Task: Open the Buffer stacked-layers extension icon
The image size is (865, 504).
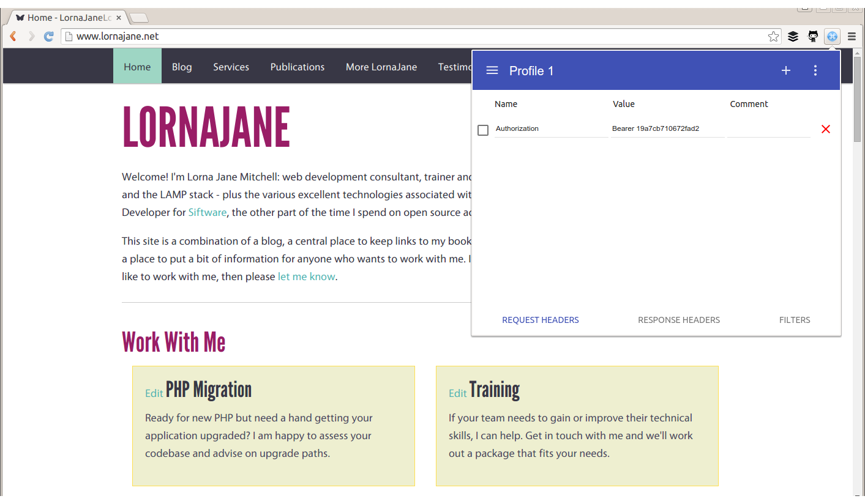Action: pos(793,37)
